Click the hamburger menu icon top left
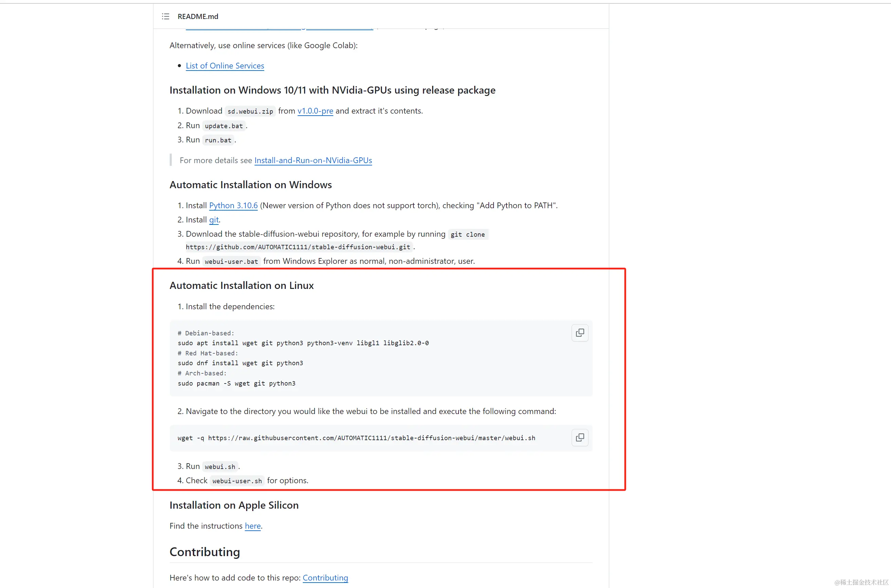The width and height of the screenshot is (891, 588). 165,16
